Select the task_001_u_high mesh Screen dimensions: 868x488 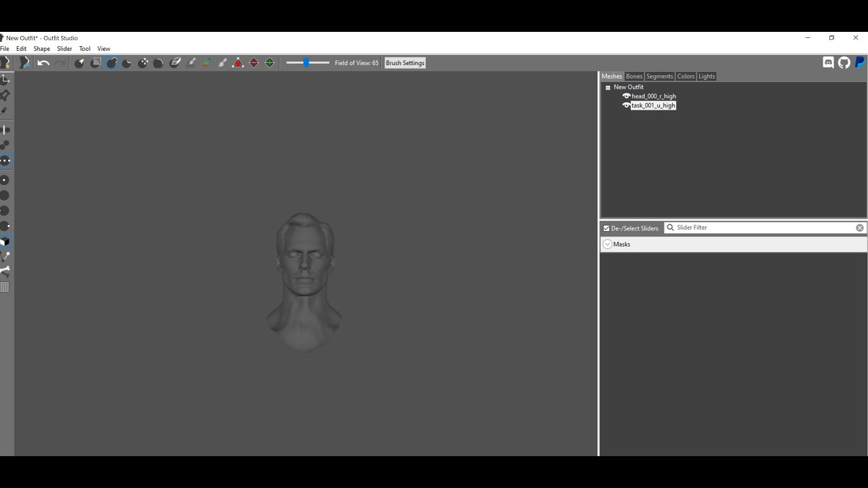coord(654,106)
